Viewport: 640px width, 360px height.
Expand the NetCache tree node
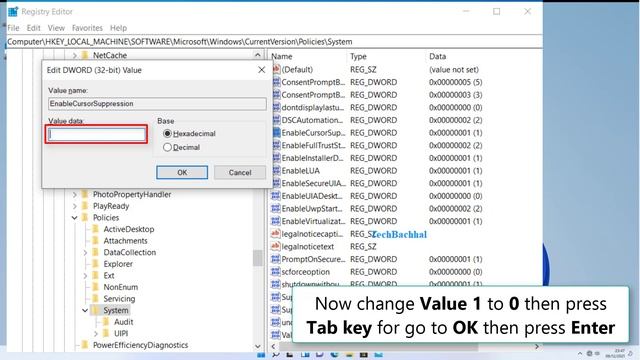tap(75, 56)
